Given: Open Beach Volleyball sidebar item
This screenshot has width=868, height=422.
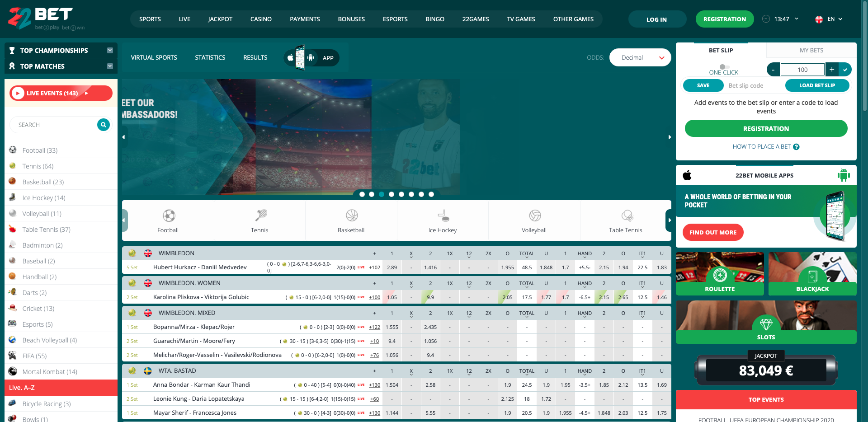Looking at the screenshot, I should [x=61, y=340].
